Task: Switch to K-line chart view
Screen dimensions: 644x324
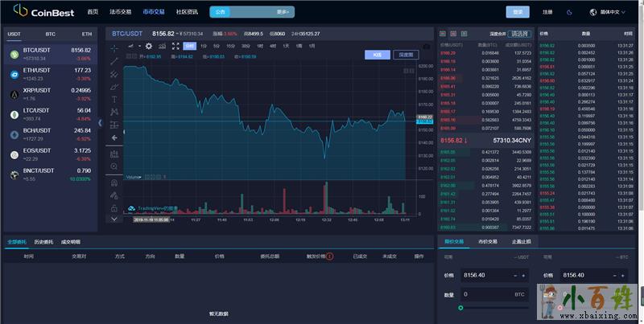Action: click(x=376, y=55)
